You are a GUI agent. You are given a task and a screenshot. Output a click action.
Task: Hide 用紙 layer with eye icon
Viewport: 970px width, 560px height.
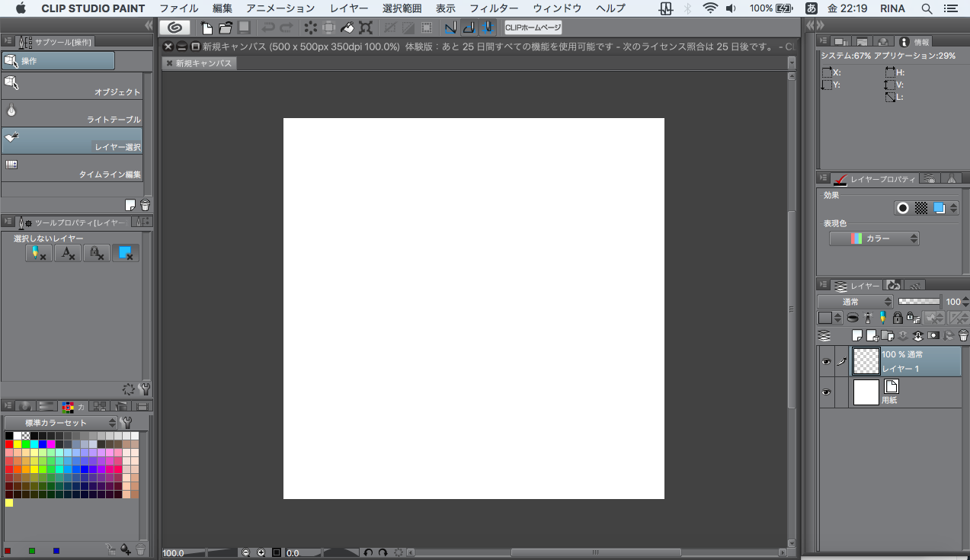coord(826,392)
